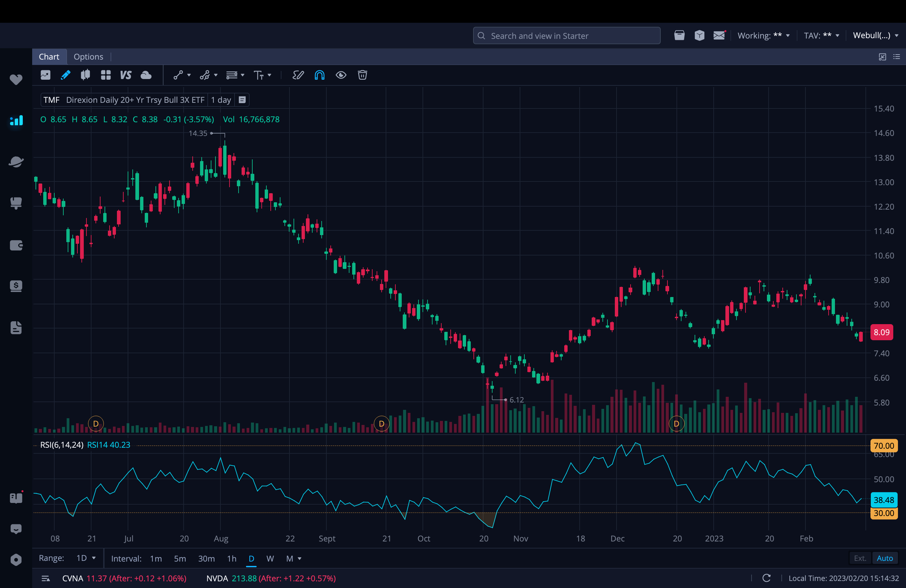Open the hexagon settings sidebar icon

pyautogui.click(x=16, y=560)
